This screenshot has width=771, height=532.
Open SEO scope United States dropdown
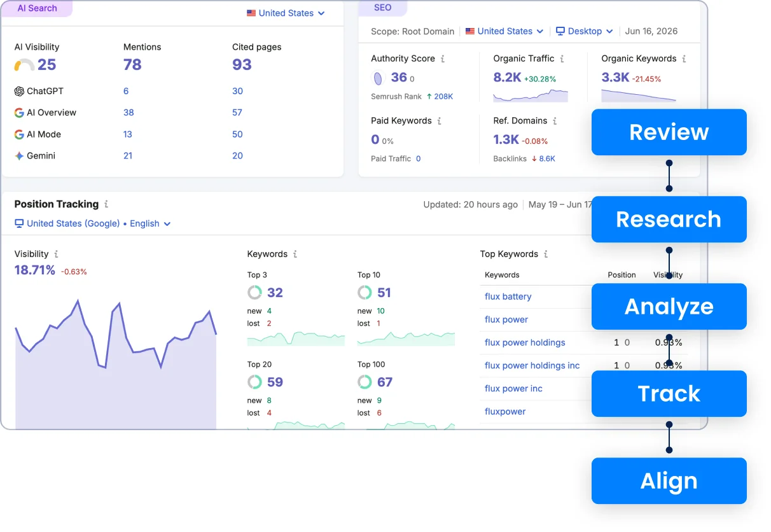point(504,31)
